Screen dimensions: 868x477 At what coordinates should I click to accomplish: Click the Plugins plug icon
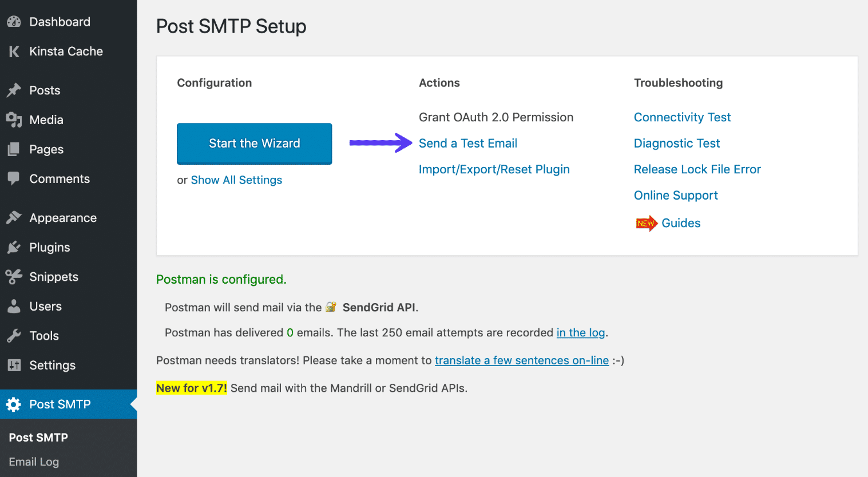point(14,247)
